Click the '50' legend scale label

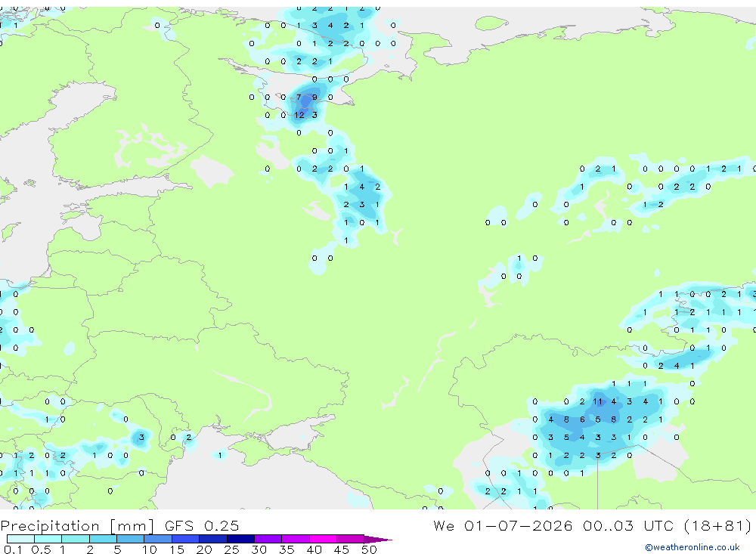point(369,549)
